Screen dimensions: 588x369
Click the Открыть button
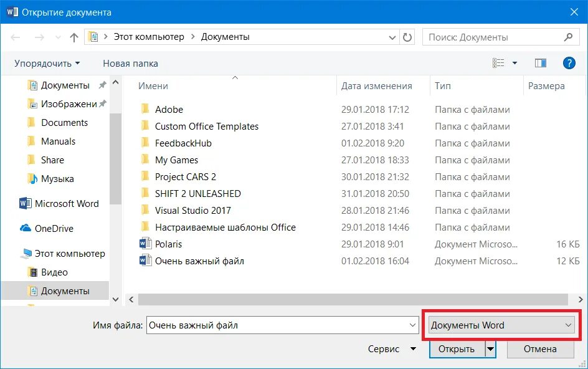[457, 349]
